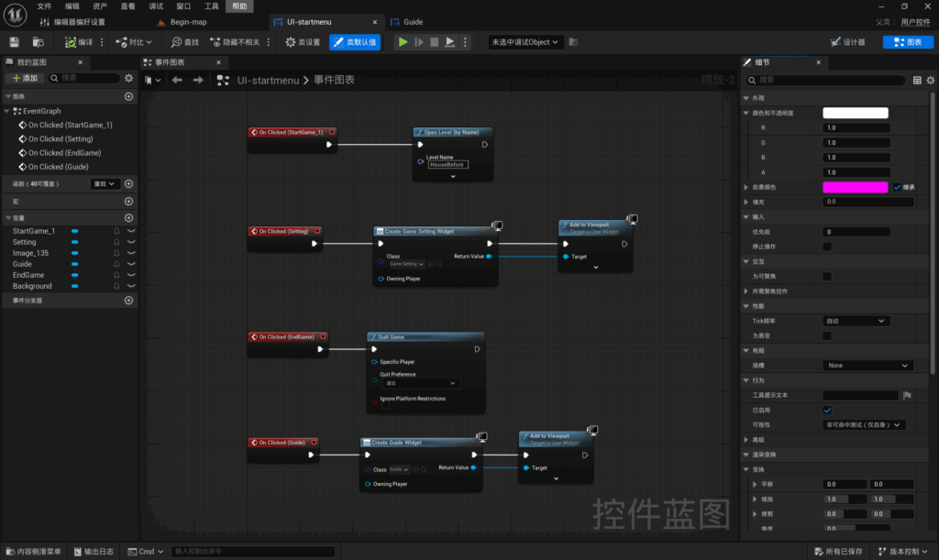Open the 文件 menu

click(44, 6)
